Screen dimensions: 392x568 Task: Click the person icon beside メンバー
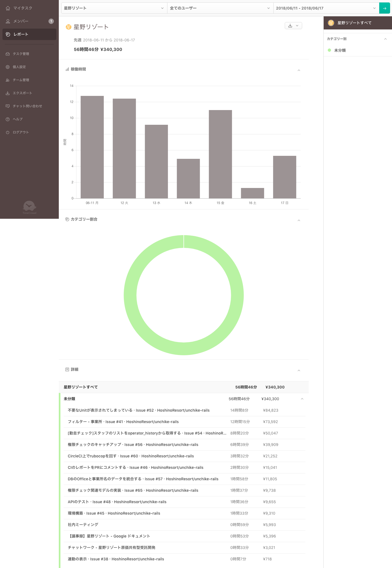click(x=8, y=21)
